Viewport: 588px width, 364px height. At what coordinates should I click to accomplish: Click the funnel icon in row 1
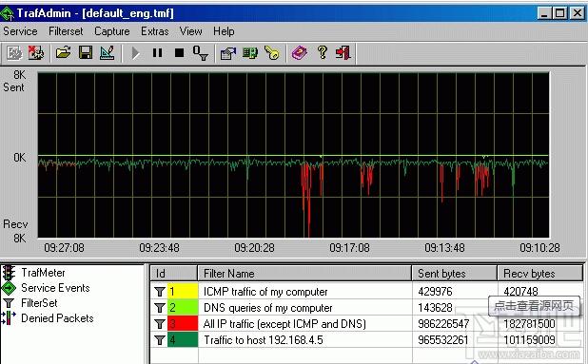(x=160, y=292)
